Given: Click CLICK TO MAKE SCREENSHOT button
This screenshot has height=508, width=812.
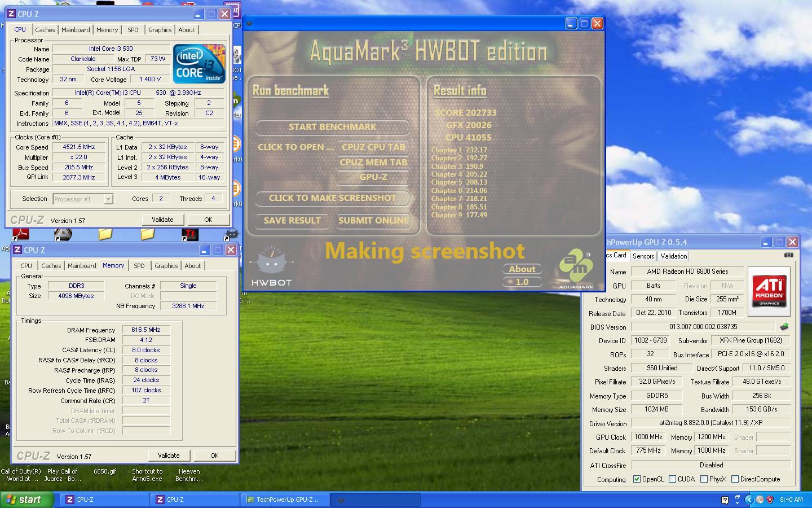Looking at the screenshot, I should tap(333, 198).
